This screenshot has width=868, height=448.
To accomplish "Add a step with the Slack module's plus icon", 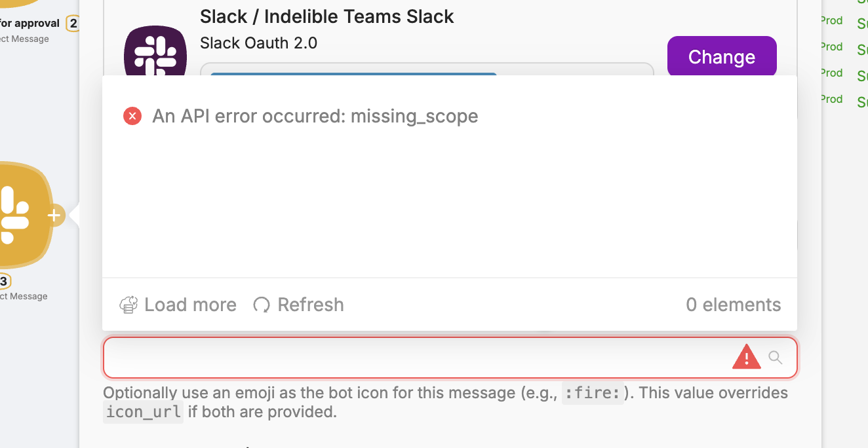I will (54, 215).
